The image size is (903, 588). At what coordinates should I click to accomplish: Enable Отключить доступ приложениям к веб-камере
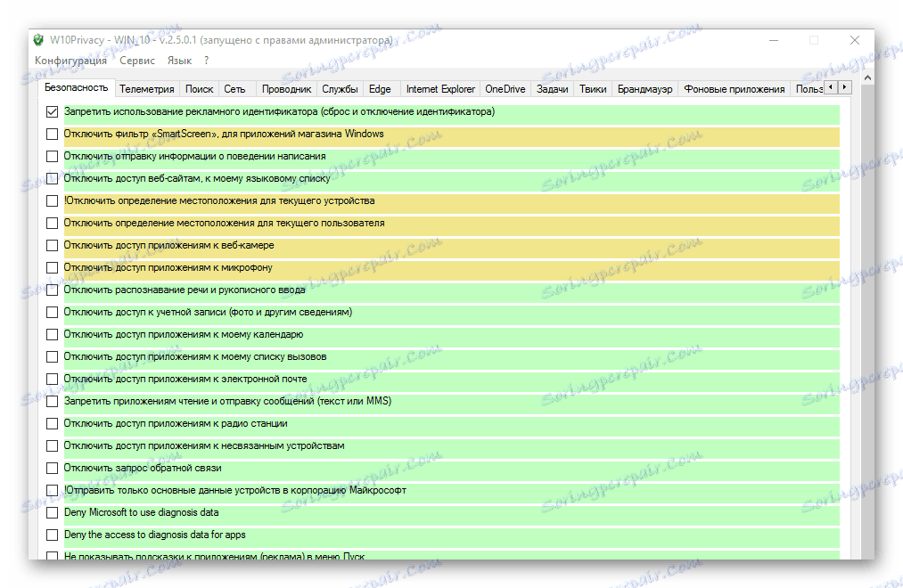point(53,246)
